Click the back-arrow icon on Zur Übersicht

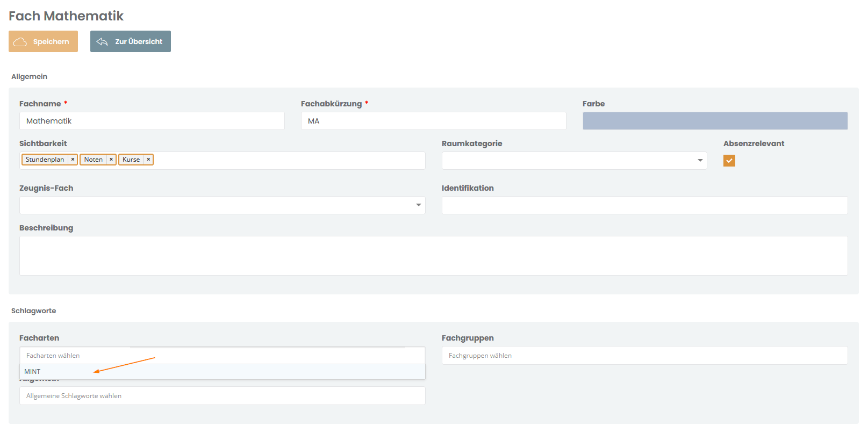click(102, 41)
